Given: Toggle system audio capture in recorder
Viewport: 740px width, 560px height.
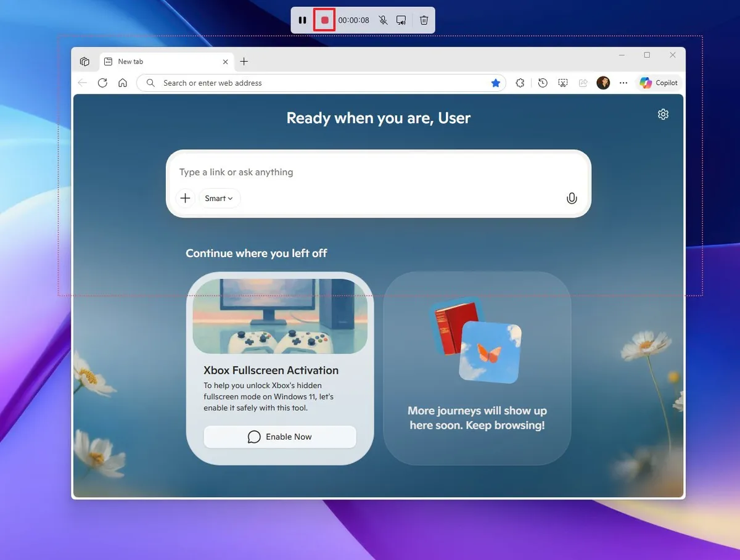Looking at the screenshot, I should (401, 20).
